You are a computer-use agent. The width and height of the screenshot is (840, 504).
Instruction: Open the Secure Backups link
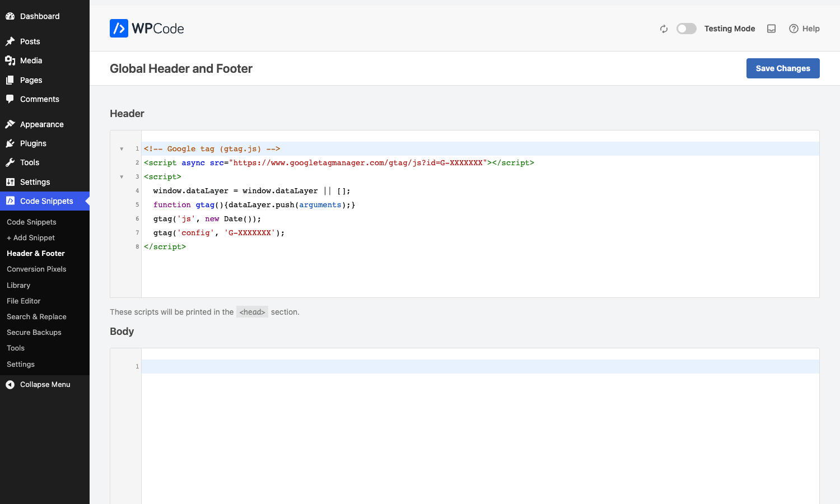pos(34,333)
